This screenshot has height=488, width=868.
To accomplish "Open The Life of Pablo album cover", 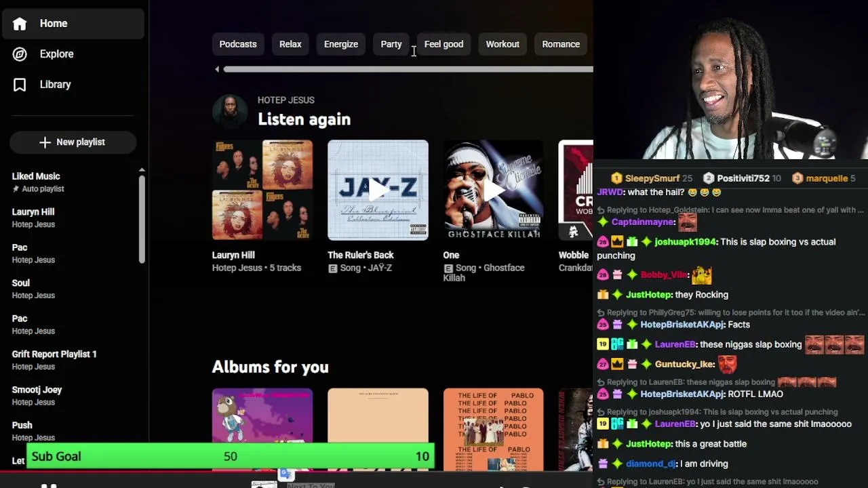I will click(x=493, y=430).
